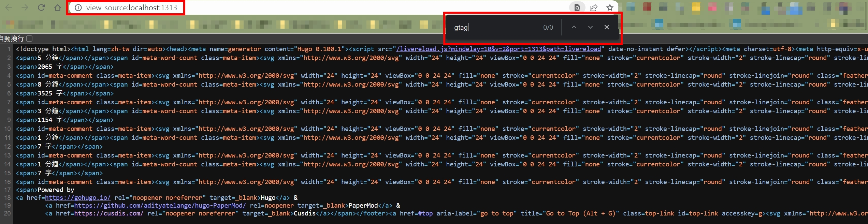This screenshot has height=224, width=868.
Task: Select the text '2065 字' on line 3
Action: point(50,67)
